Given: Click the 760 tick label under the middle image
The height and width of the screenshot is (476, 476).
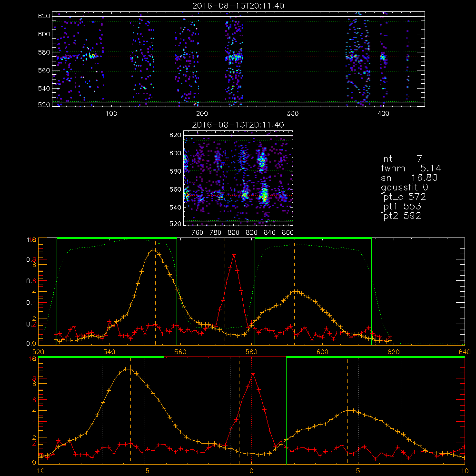Looking at the screenshot, I should tap(198, 233).
